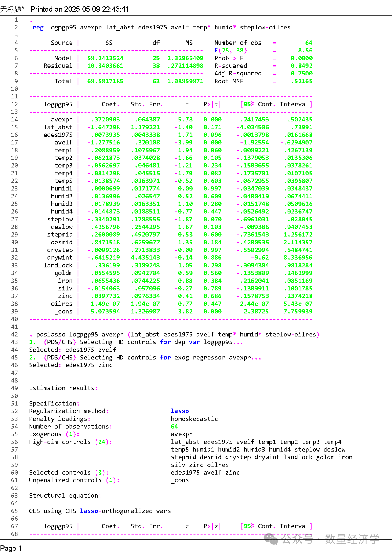Click the 'pdslasso' command on line 42
Screen dimensions: 392x555
[x=51, y=335]
